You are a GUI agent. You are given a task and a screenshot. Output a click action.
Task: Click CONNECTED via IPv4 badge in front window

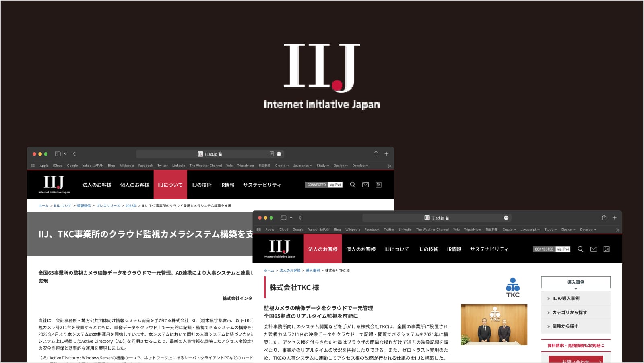[x=551, y=249]
